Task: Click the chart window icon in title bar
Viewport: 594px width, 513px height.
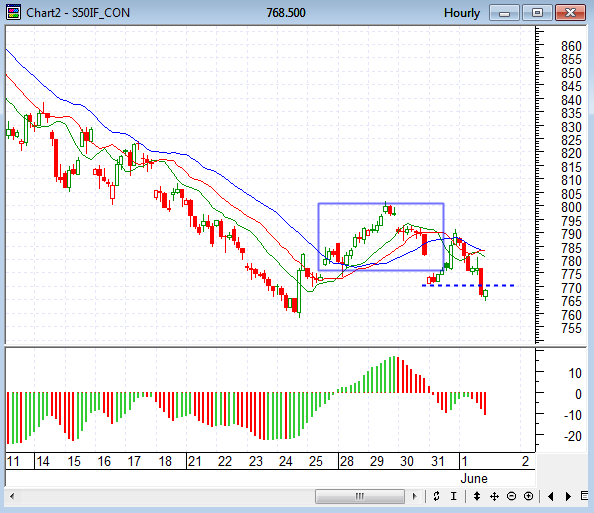Action: (x=14, y=13)
